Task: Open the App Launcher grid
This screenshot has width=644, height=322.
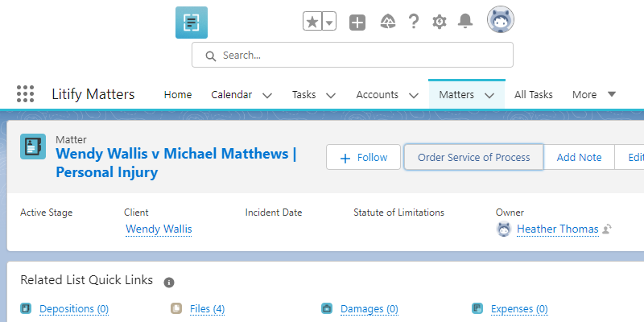Action: (x=25, y=94)
